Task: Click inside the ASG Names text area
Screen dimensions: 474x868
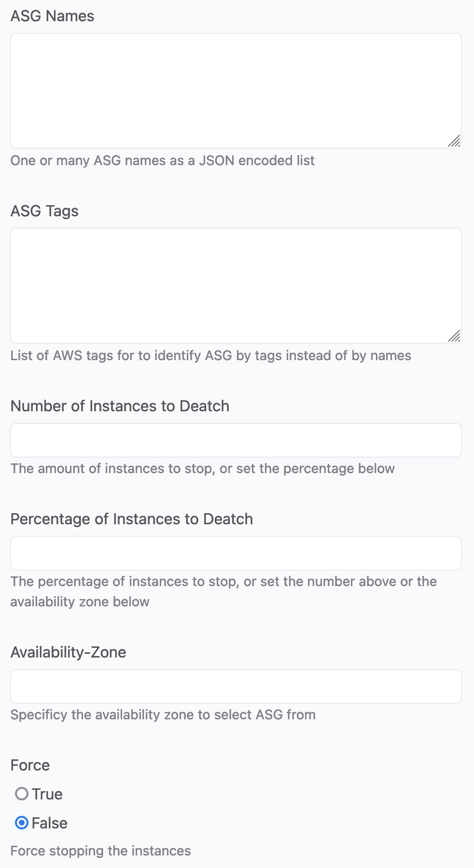Action: pyautogui.click(x=236, y=91)
